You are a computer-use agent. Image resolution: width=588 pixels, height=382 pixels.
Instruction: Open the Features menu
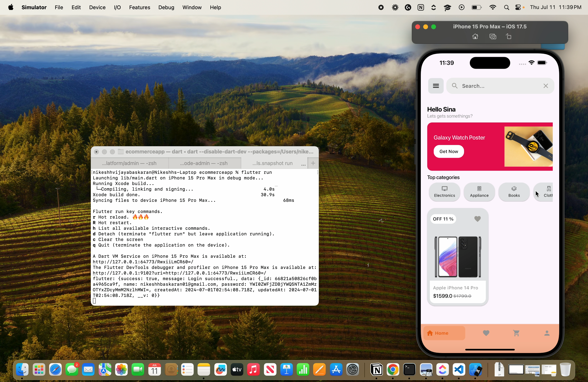coord(140,7)
